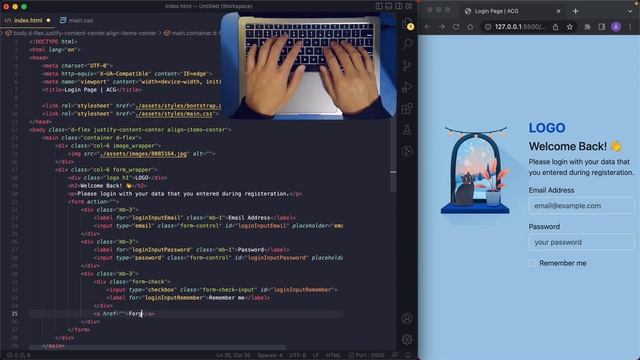Open the Accounts icon in activity bar
640x360 pixels.
click(x=407, y=318)
